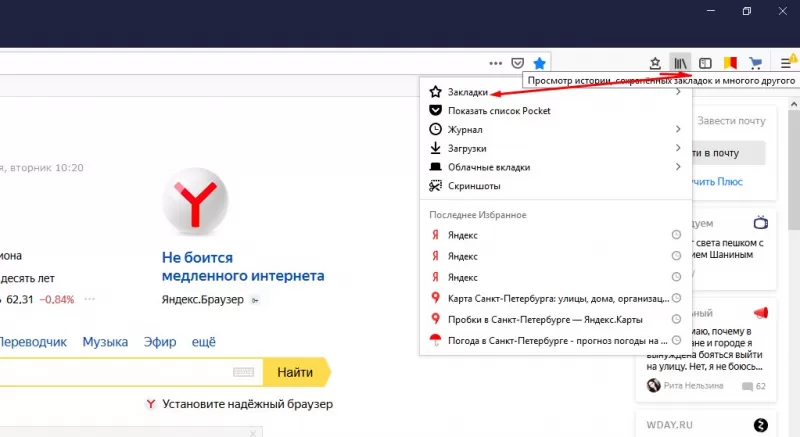The image size is (800, 437).
Task: Open the Закладки submenu entry
Action: (x=556, y=92)
